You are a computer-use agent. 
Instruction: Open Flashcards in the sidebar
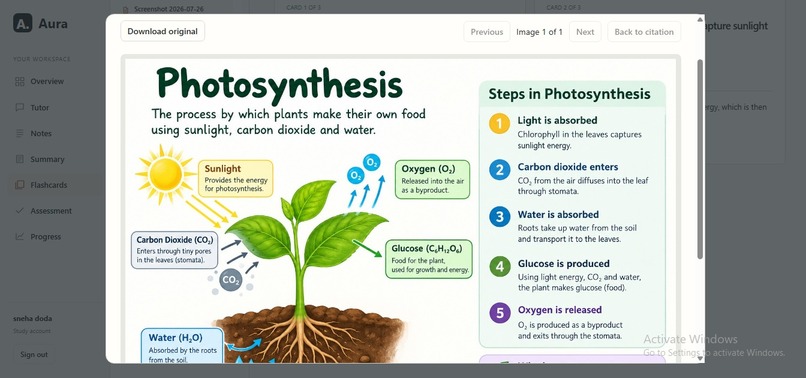pos(48,185)
